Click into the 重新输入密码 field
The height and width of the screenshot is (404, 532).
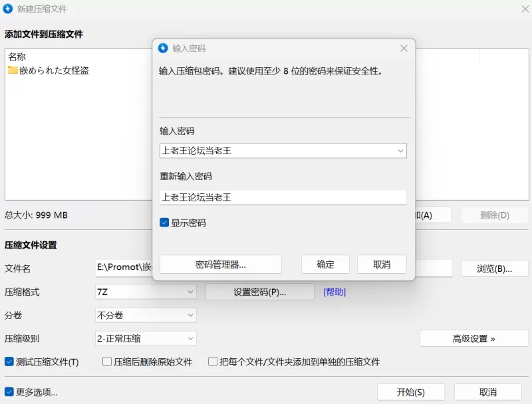(x=283, y=197)
